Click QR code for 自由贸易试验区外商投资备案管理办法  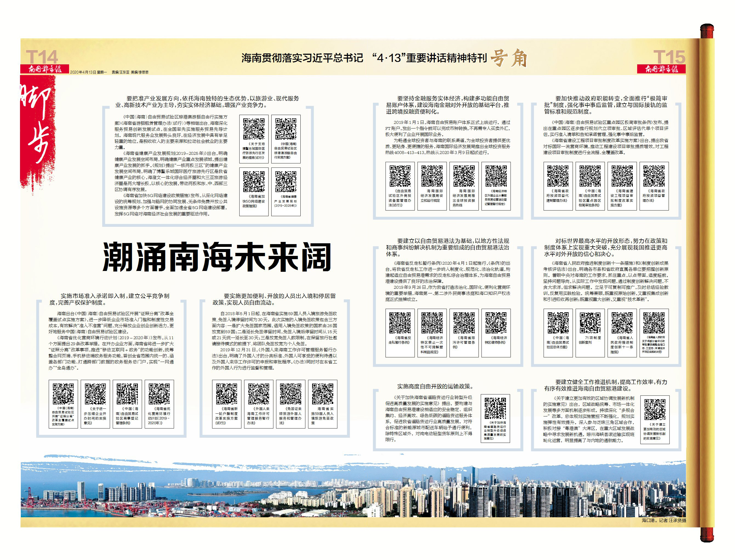(x=400, y=176)
